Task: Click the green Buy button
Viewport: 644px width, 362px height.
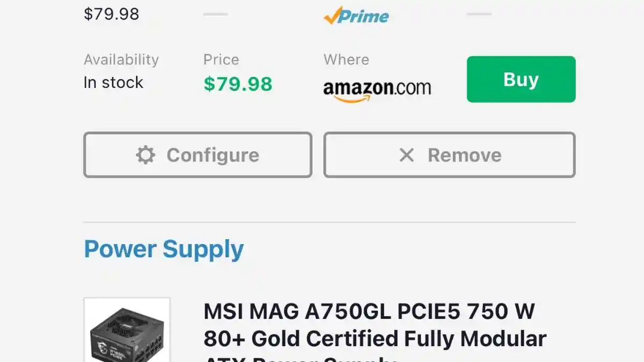Action: (521, 79)
